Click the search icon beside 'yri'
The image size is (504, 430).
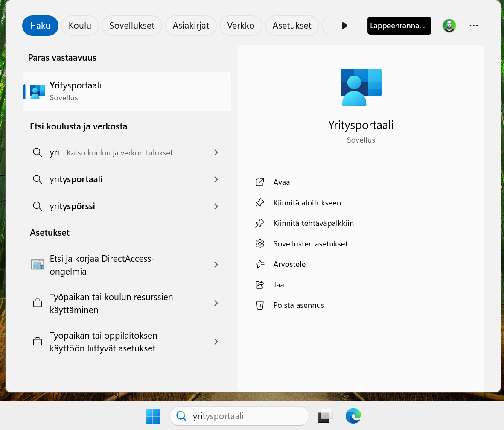tap(38, 152)
